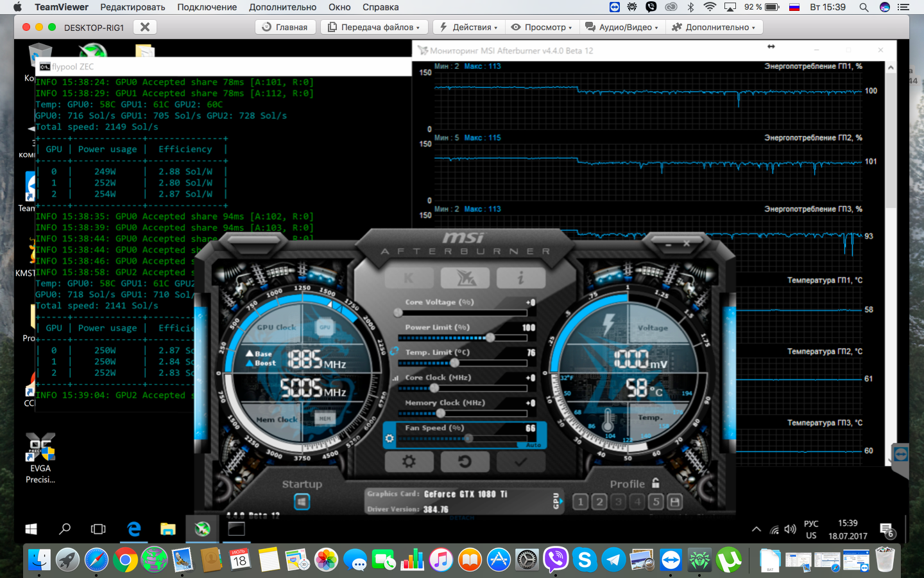The height and width of the screenshot is (578, 924).
Task: Save profile with the floppy disk icon
Action: (675, 502)
